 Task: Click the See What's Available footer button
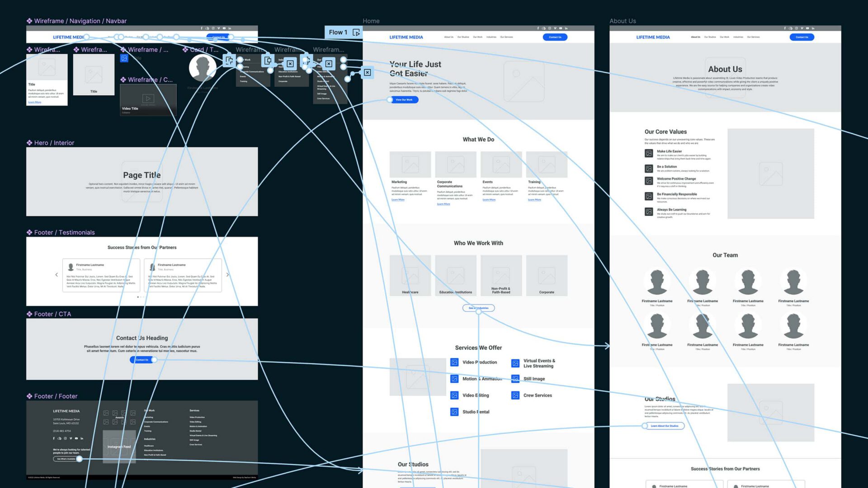point(66,459)
